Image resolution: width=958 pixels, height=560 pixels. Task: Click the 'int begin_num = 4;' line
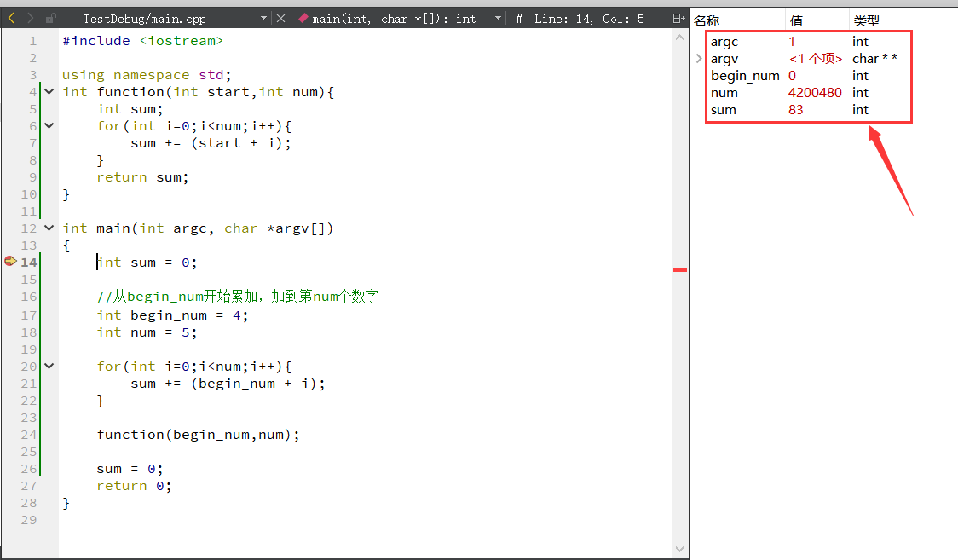[x=172, y=315]
